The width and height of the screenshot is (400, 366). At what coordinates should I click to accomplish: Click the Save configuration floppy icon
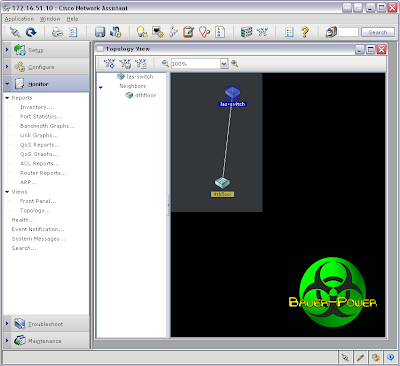click(x=100, y=32)
